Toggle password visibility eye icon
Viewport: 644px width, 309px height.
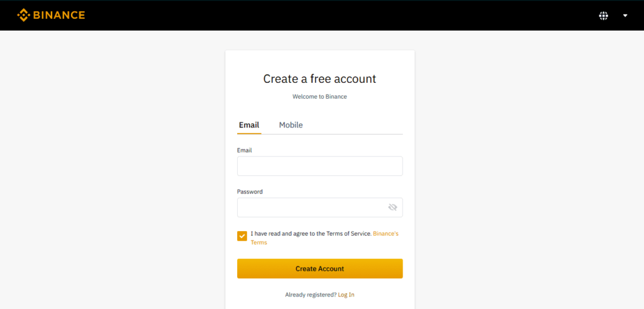coord(392,207)
